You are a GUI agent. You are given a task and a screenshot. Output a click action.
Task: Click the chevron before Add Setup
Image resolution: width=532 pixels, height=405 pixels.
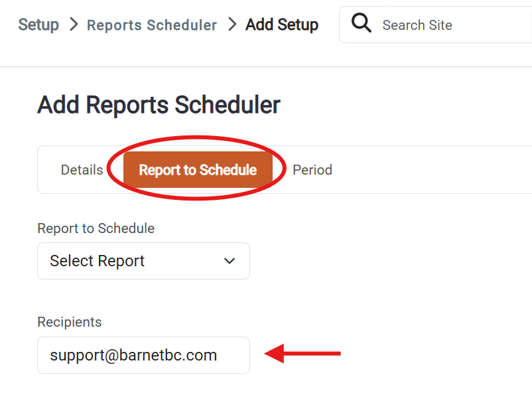pos(232,25)
